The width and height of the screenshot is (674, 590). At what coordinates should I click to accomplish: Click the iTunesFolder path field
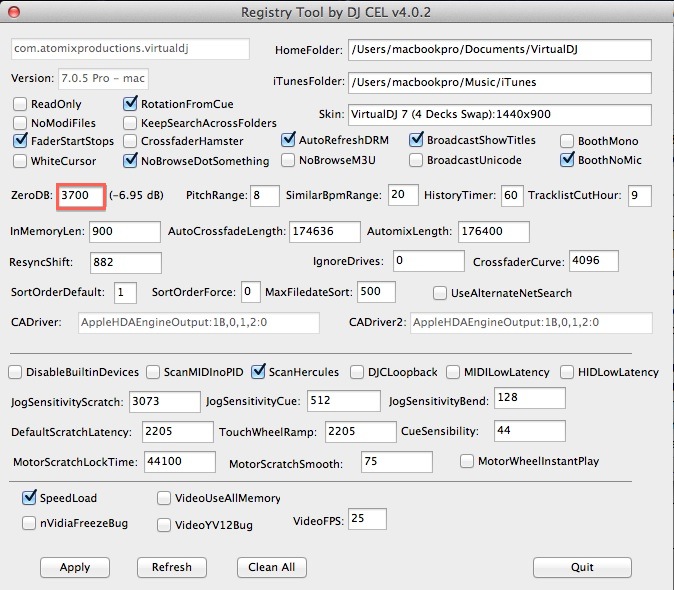coord(500,83)
